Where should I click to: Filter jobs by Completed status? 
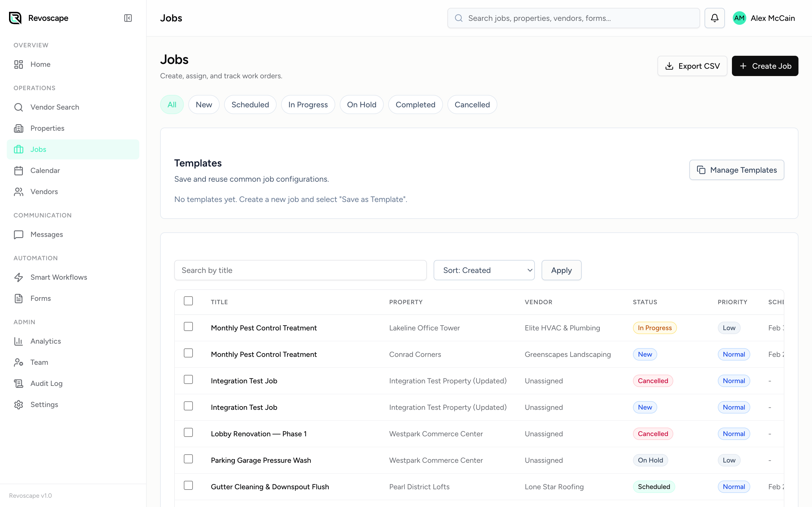[415, 104]
